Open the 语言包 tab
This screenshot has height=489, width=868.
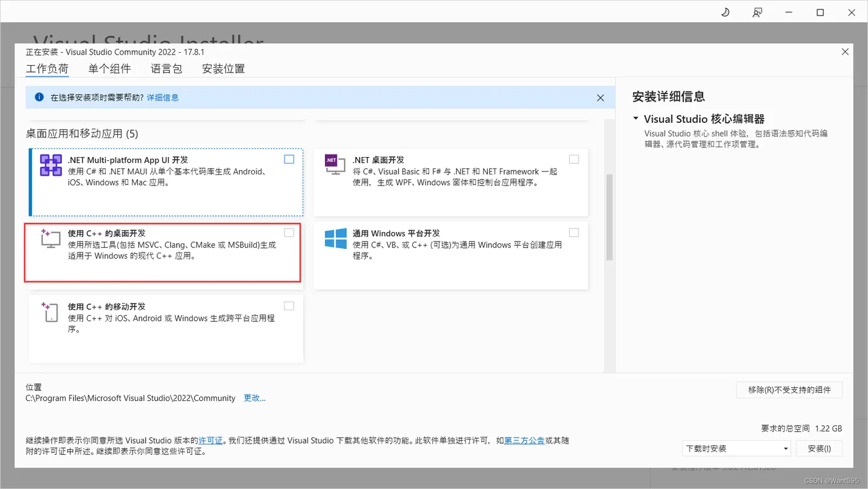pyautogui.click(x=166, y=69)
